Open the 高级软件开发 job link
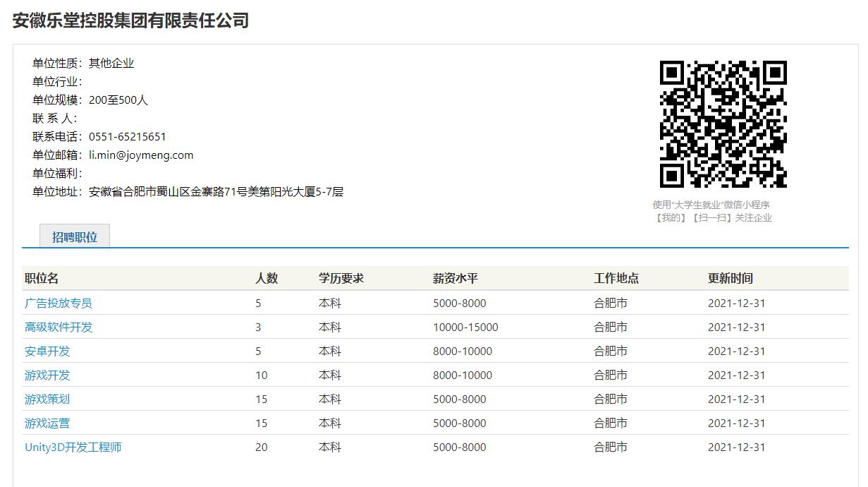Screen dimensions: 868x487 (x=59, y=327)
